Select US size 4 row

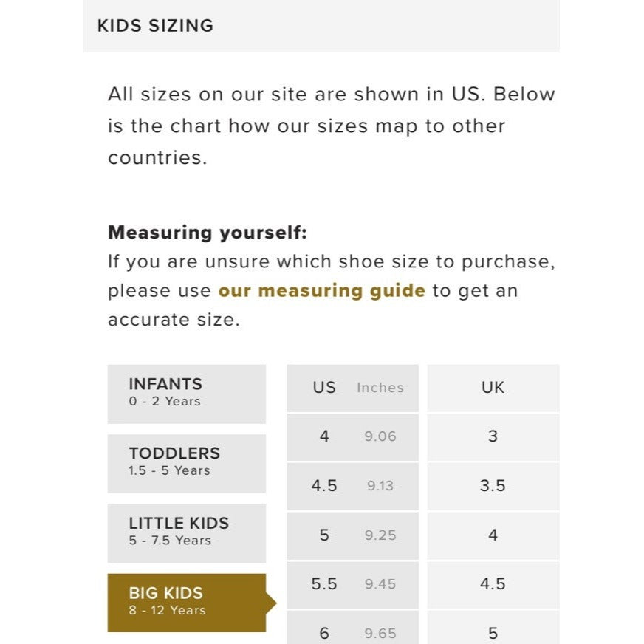324,436
